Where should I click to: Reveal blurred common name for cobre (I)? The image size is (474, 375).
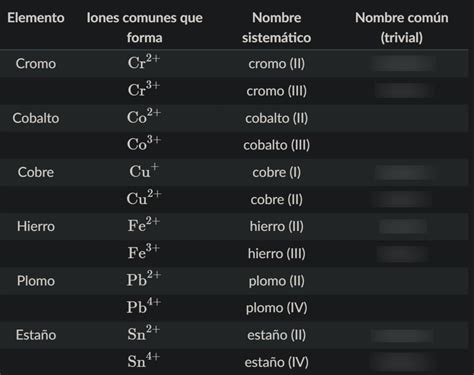point(405,172)
